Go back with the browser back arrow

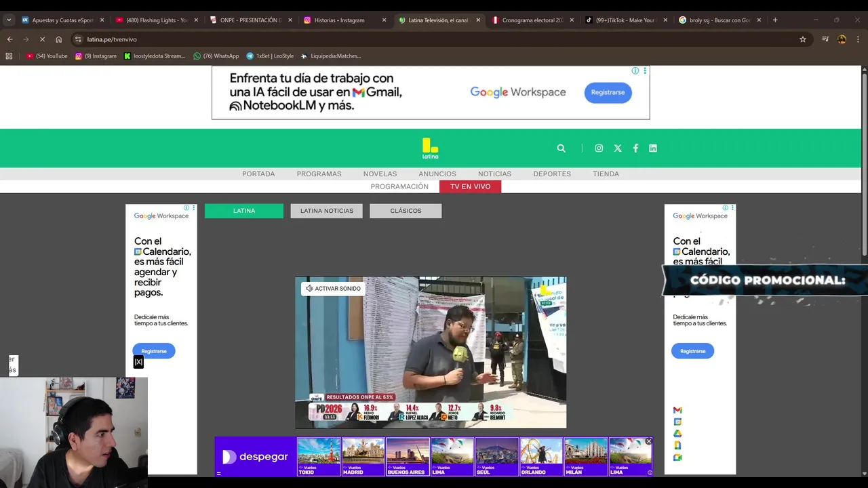9,39
